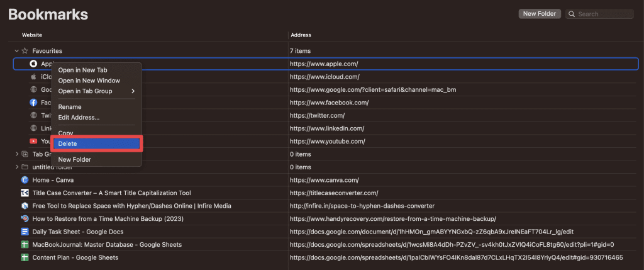Click the globe icon of Twitter bookmark
644x270 pixels.
point(33,115)
